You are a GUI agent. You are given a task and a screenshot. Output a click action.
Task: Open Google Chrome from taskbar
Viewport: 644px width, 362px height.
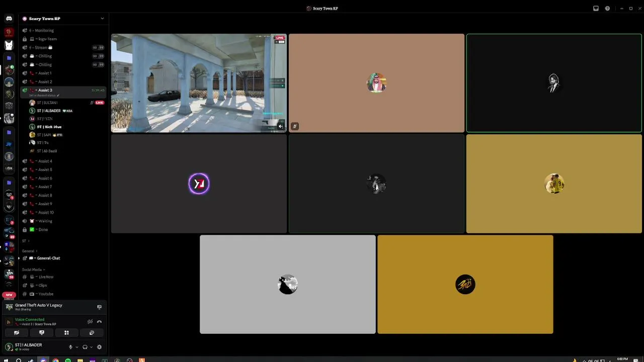point(55,360)
